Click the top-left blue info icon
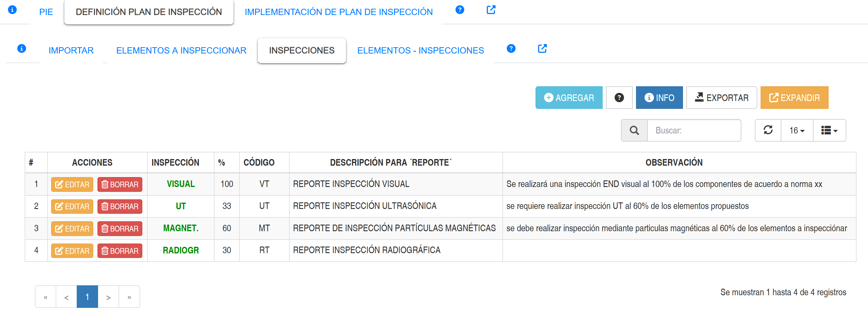The width and height of the screenshot is (868, 325). coord(12,10)
